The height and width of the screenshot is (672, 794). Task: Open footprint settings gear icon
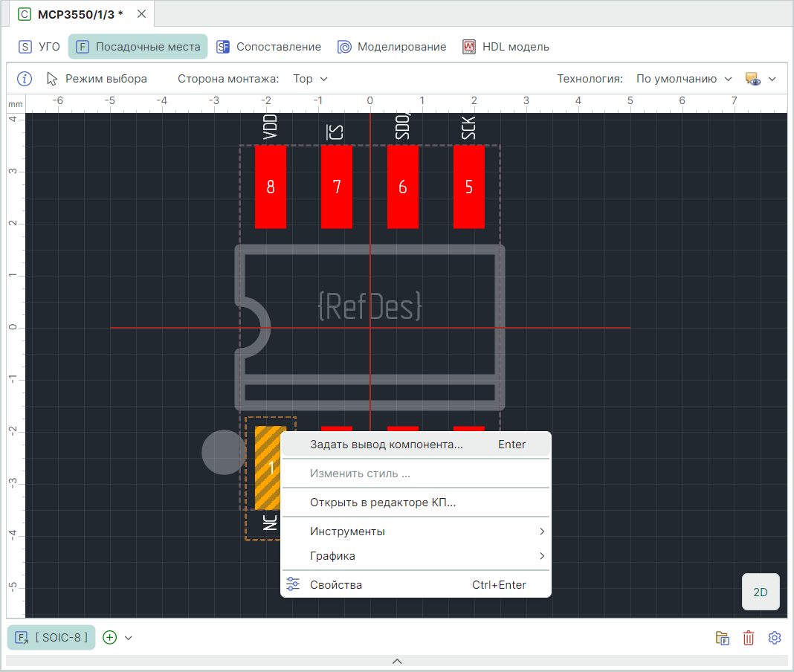click(x=775, y=638)
